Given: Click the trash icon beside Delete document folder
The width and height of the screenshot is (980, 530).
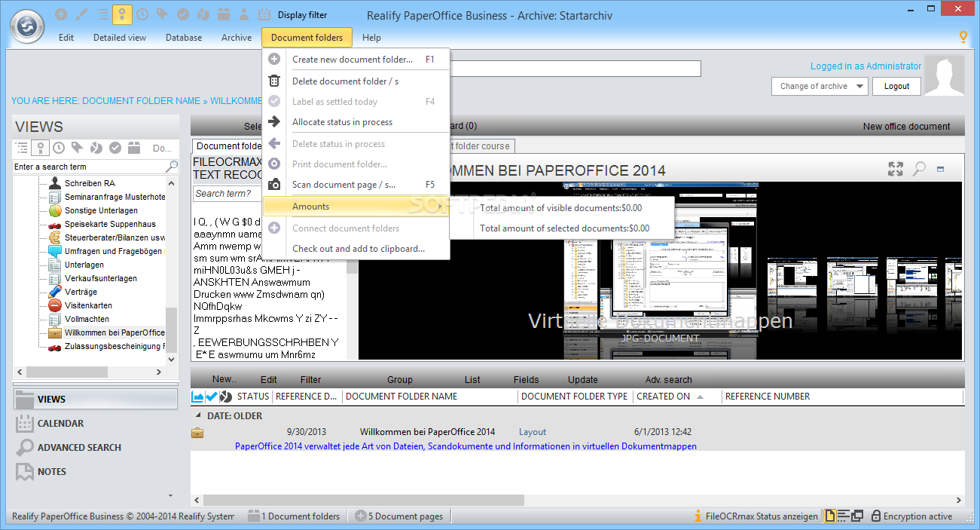Looking at the screenshot, I should click(x=275, y=81).
